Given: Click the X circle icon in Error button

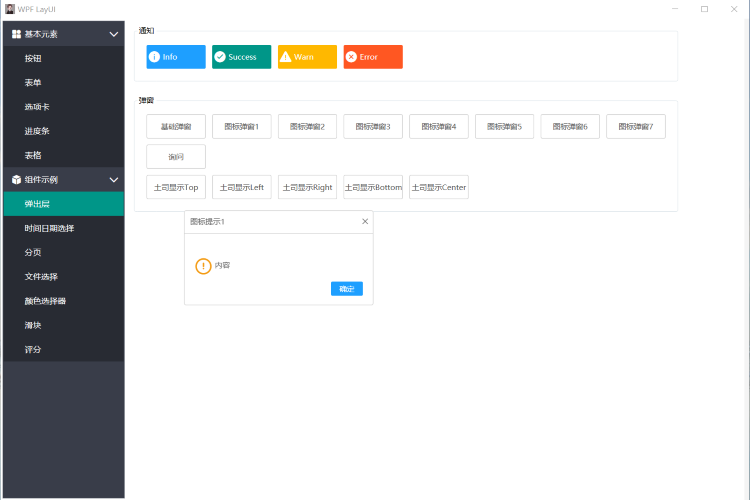Looking at the screenshot, I should pyautogui.click(x=351, y=57).
